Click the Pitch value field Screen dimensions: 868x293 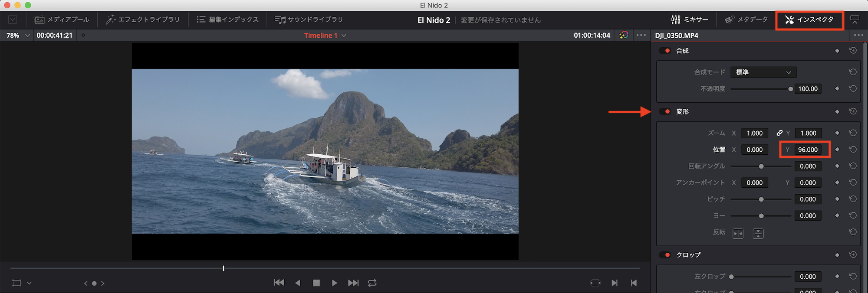tap(808, 199)
